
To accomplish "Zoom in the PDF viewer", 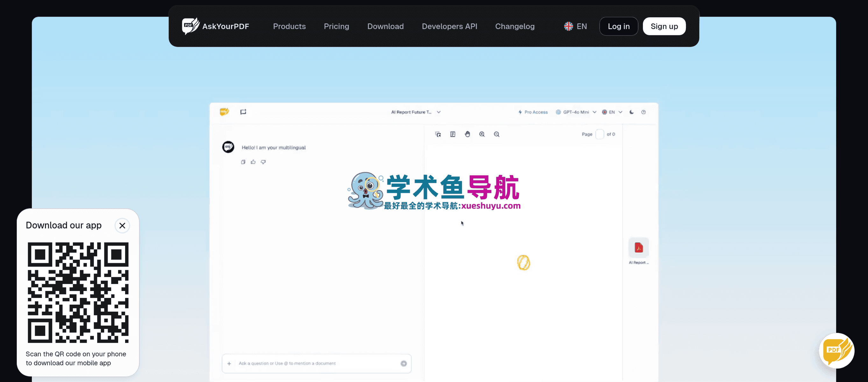I will point(482,134).
